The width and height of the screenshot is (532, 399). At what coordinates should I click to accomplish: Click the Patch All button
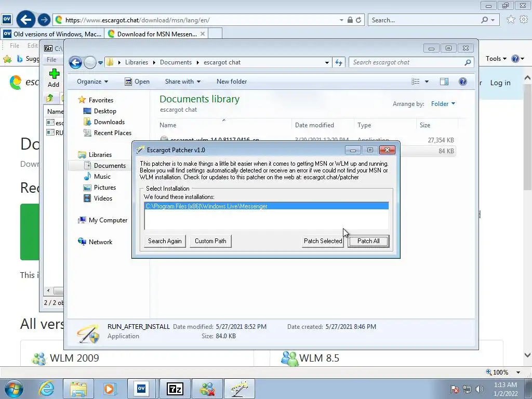(x=368, y=241)
